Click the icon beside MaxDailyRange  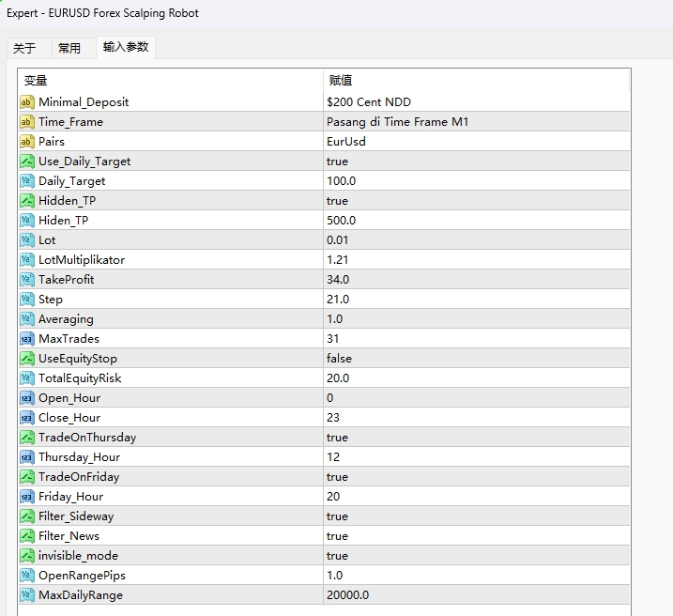coord(27,596)
